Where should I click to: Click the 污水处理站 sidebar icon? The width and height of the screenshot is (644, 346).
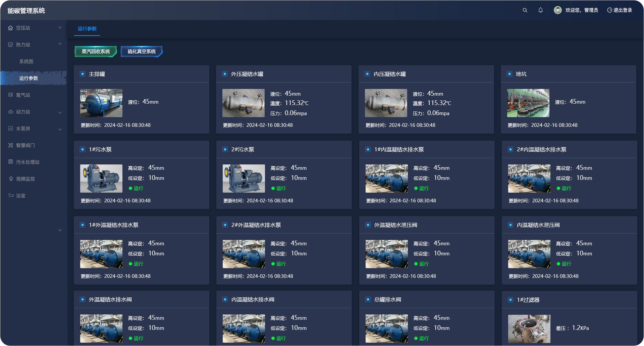[x=10, y=162]
